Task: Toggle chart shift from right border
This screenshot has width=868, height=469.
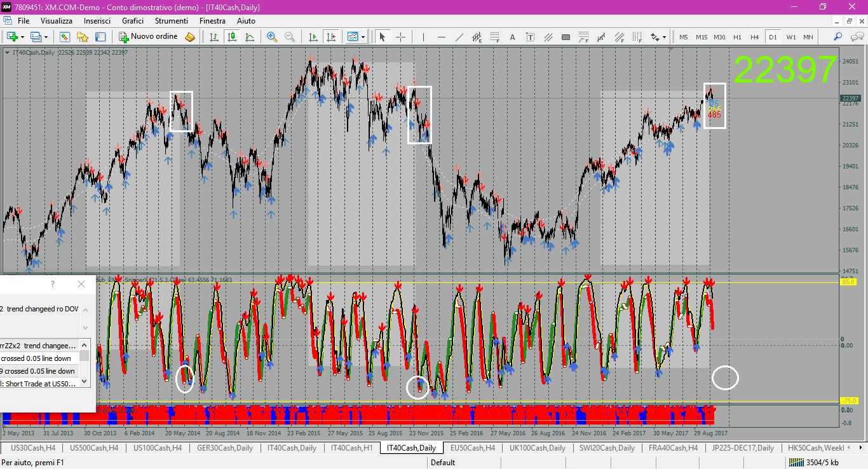Action: click(x=330, y=37)
